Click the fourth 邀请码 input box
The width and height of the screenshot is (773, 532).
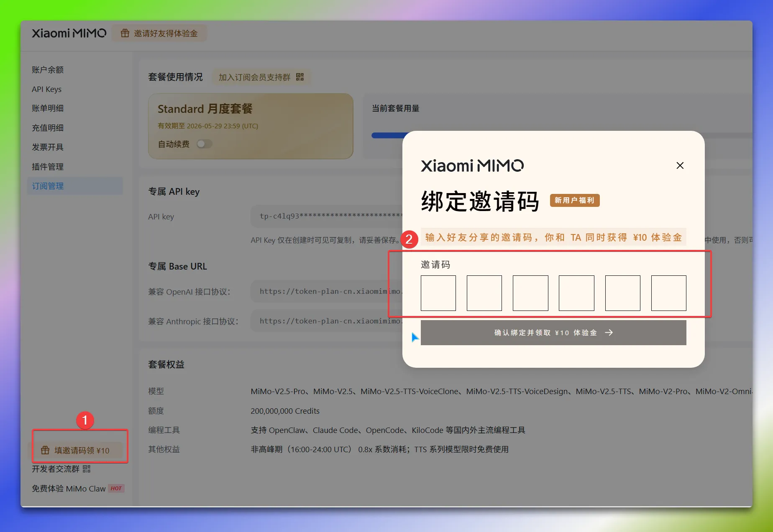[576, 293]
